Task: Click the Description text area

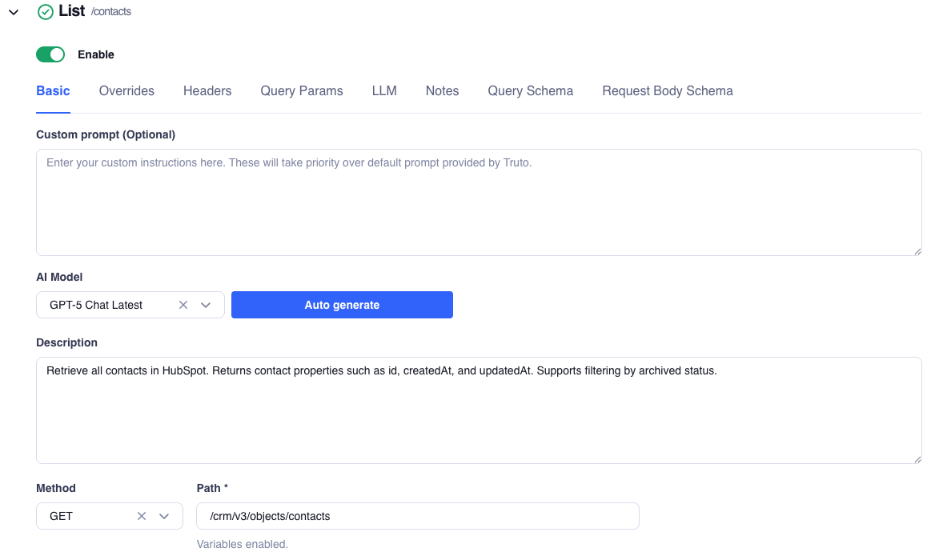Action: click(x=479, y=408)
